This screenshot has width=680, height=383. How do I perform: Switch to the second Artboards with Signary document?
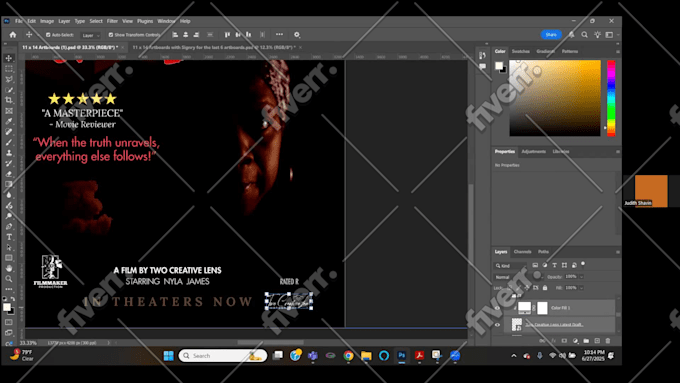(x=214, y=47)
